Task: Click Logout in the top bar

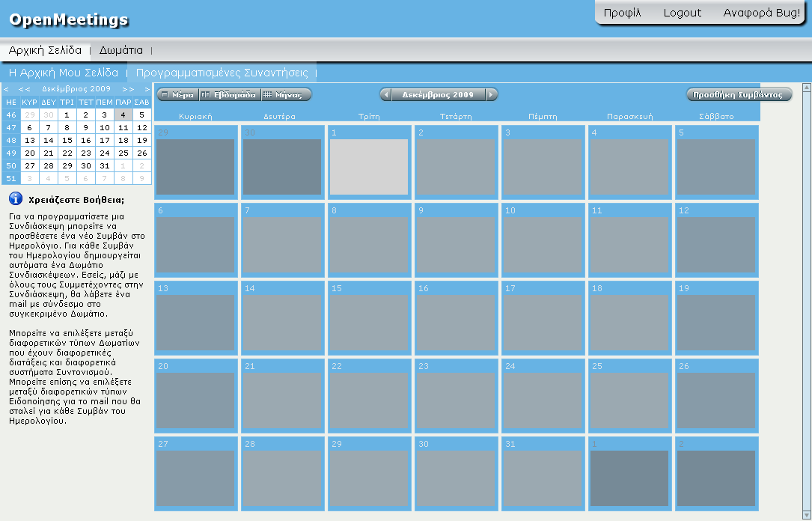Action: coord(683,13)
